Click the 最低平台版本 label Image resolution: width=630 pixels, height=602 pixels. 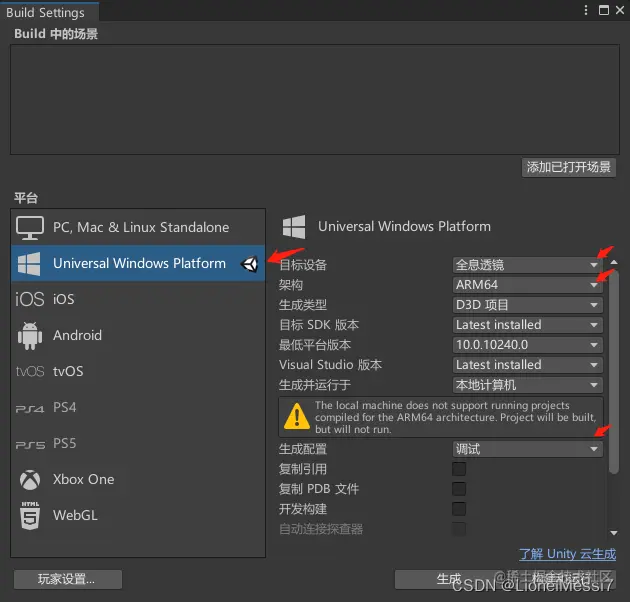point(315,345)
